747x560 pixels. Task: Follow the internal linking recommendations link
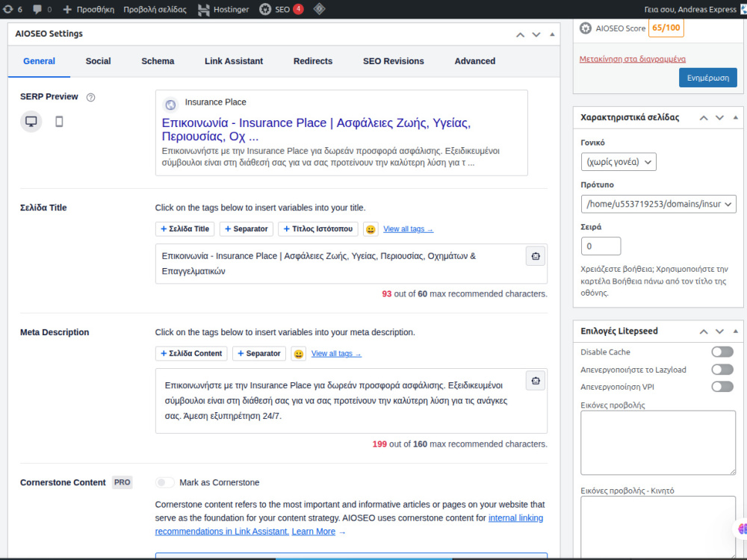point(349,525)
